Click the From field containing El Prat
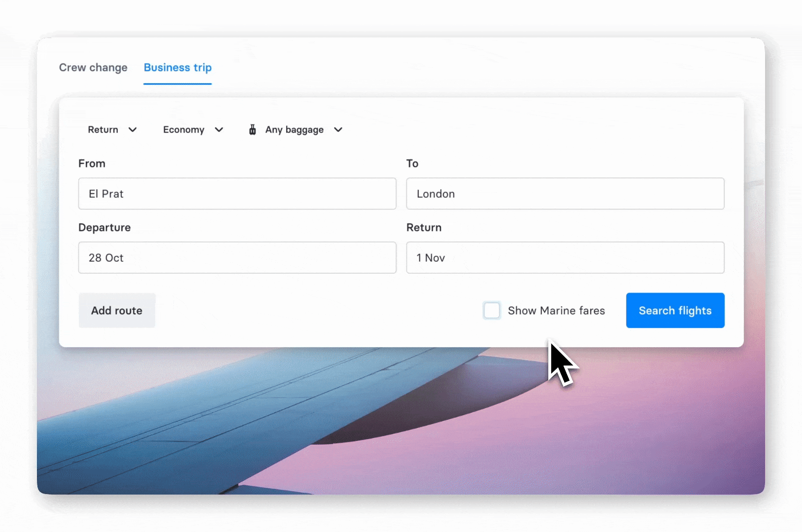 [237, 194]
